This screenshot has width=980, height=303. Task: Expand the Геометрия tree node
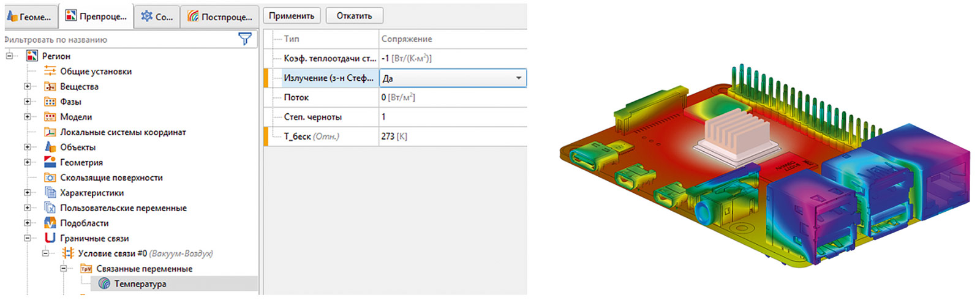point(28,162)
